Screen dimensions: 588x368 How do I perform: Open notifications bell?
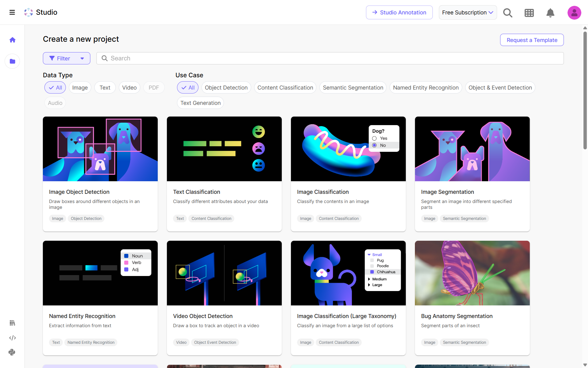(x=550, y=13)
